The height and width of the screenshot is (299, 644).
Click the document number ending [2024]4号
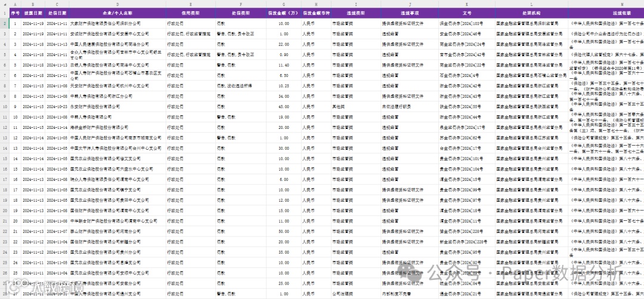[466, 75]
